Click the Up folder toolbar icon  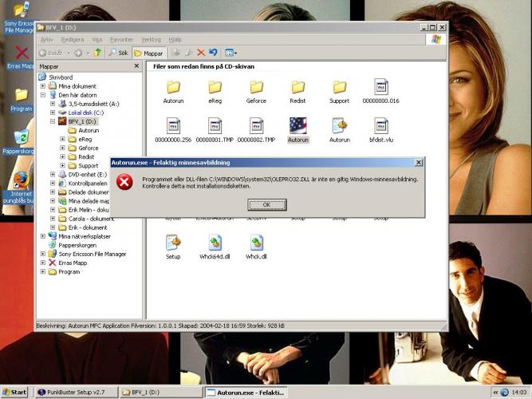coord(97,53)
